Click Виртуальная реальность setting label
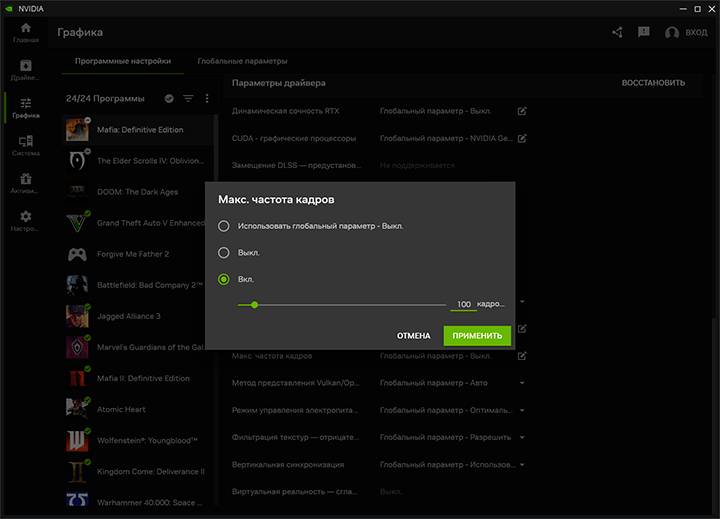Image resolution: width=720 pixels, height=519 pixels. pyautogui.click(x=294, y=492)
